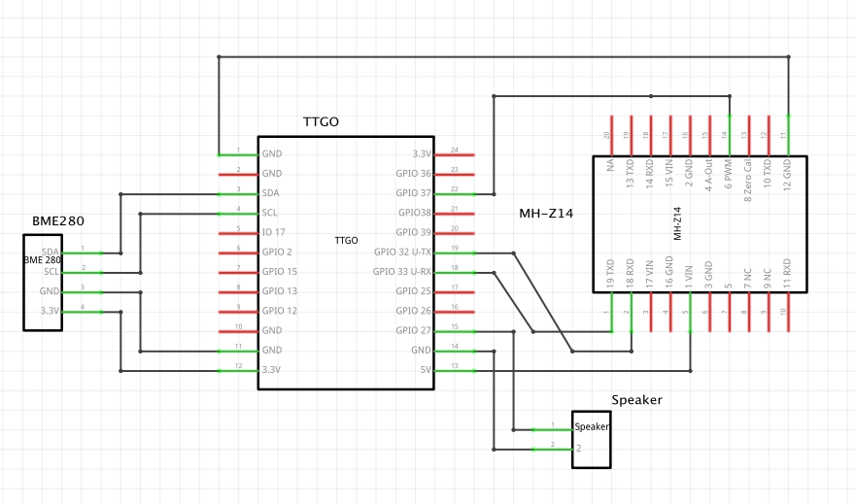Select the TTGO GPIO 32 U-TX pin
Viewport: 856px width, 504px height.
455,252
